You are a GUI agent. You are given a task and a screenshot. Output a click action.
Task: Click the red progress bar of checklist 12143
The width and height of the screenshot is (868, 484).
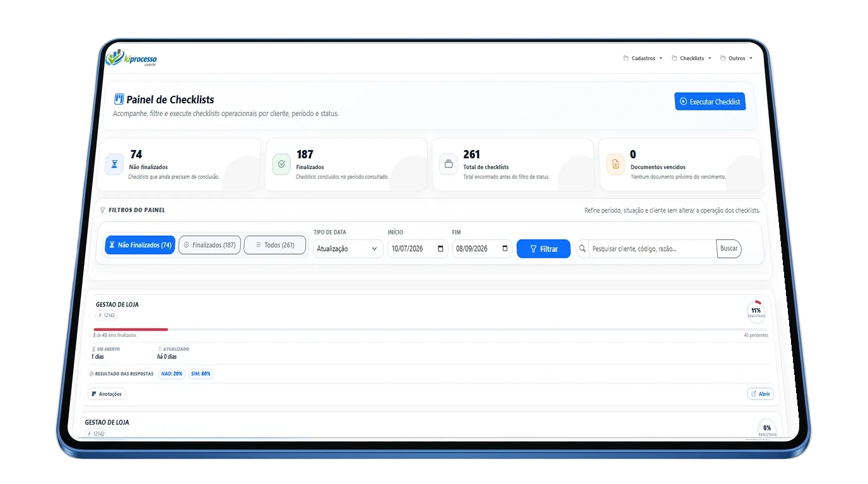pyautogui.click(x=131, y=330)
